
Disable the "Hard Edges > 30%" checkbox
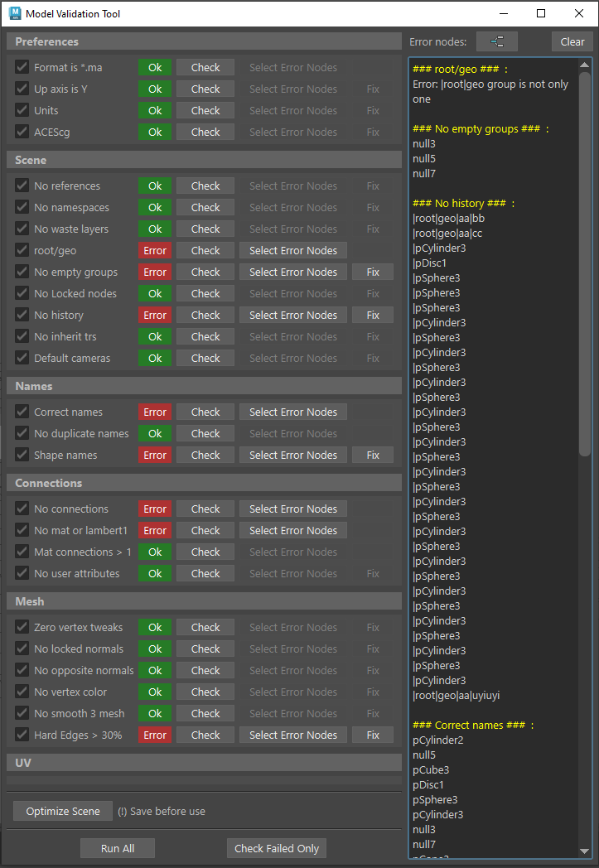coord(22,735)
